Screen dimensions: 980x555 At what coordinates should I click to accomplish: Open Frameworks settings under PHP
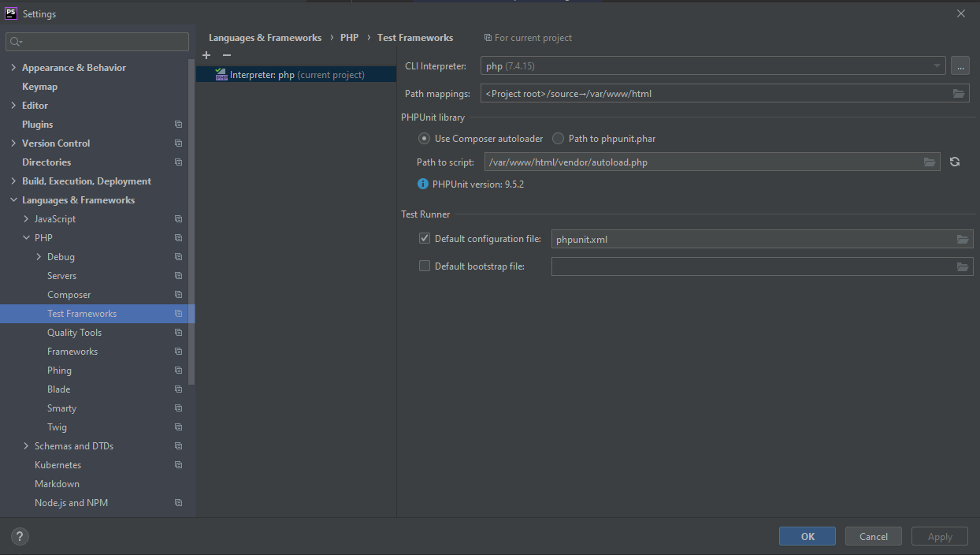pyautogui.click(x=72, y=352)
